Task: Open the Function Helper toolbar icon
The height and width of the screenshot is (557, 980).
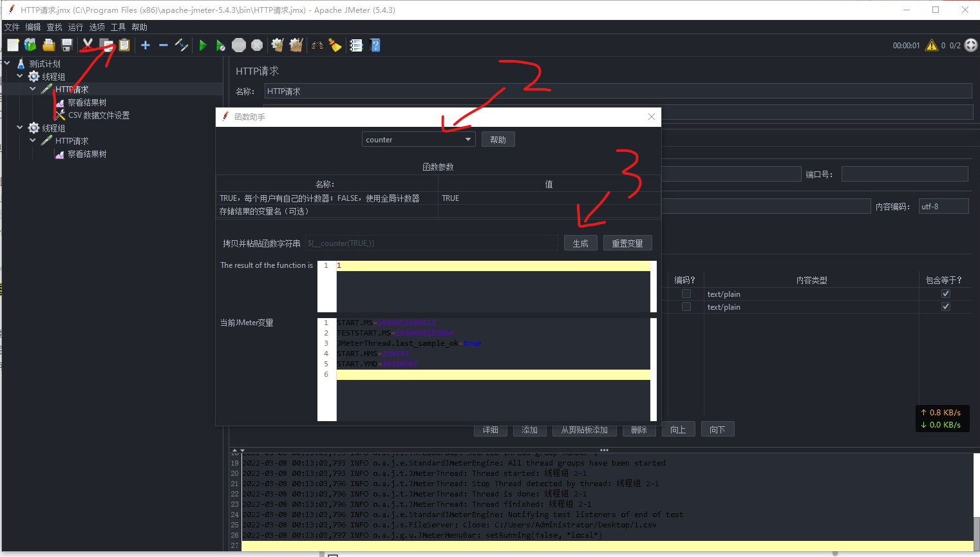Action: [356, 45]
